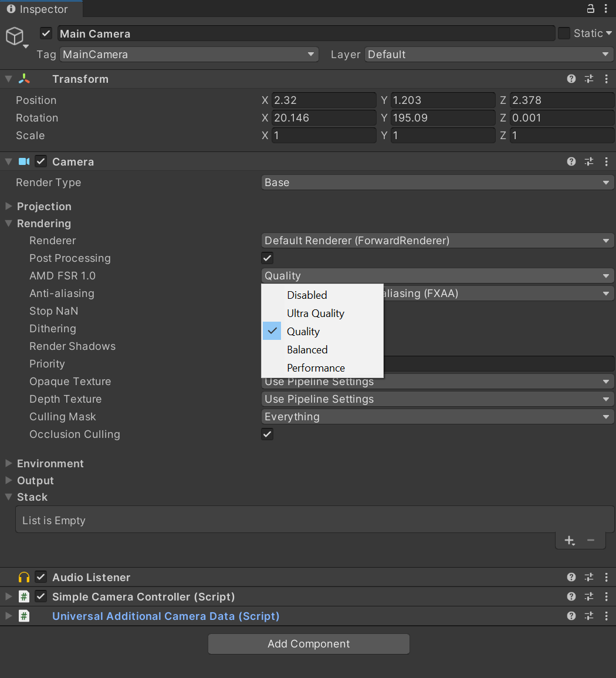Click the Transform help question-mark icon
The width and height of the screenshot is (616, 678).
(x=571, y=79)
